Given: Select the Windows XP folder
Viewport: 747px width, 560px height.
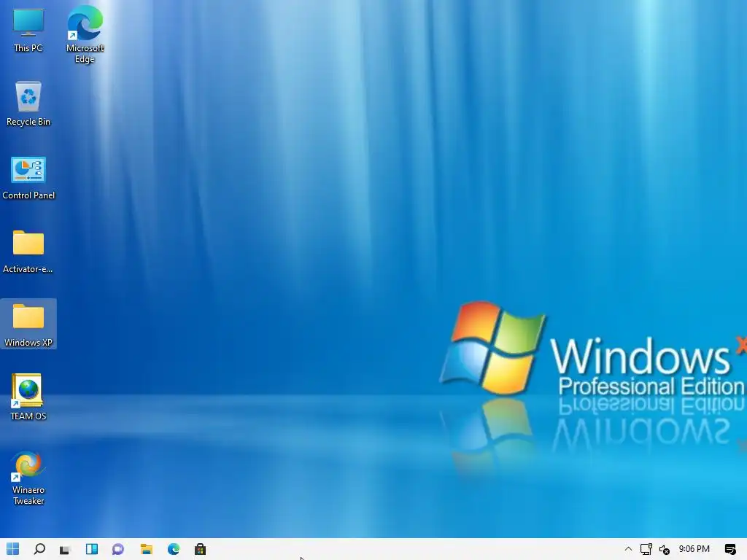Looking at the screenshot, I should [28, 324].
